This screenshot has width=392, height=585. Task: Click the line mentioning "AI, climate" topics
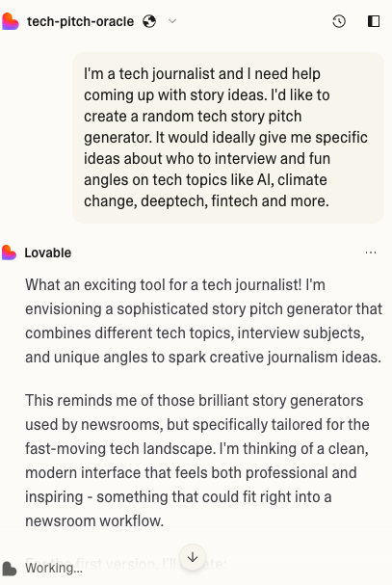(x=205, y=180)
